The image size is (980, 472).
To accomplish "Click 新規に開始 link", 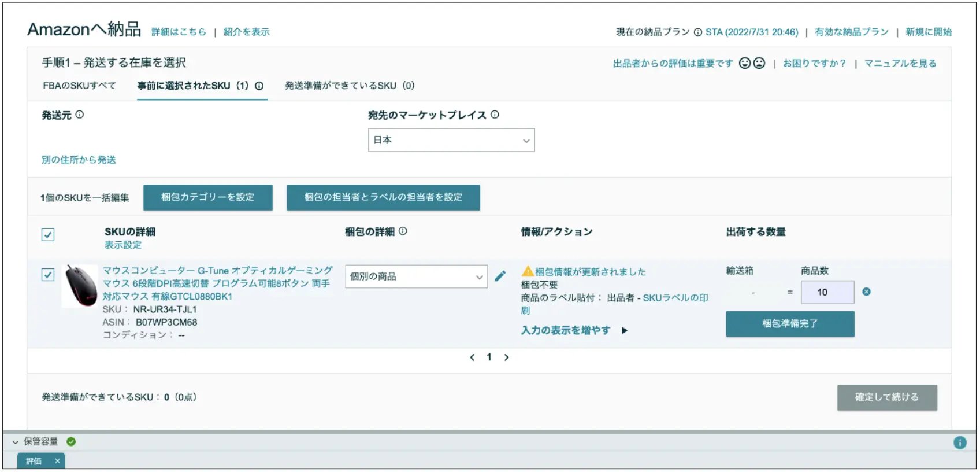I will coord(929,32).
